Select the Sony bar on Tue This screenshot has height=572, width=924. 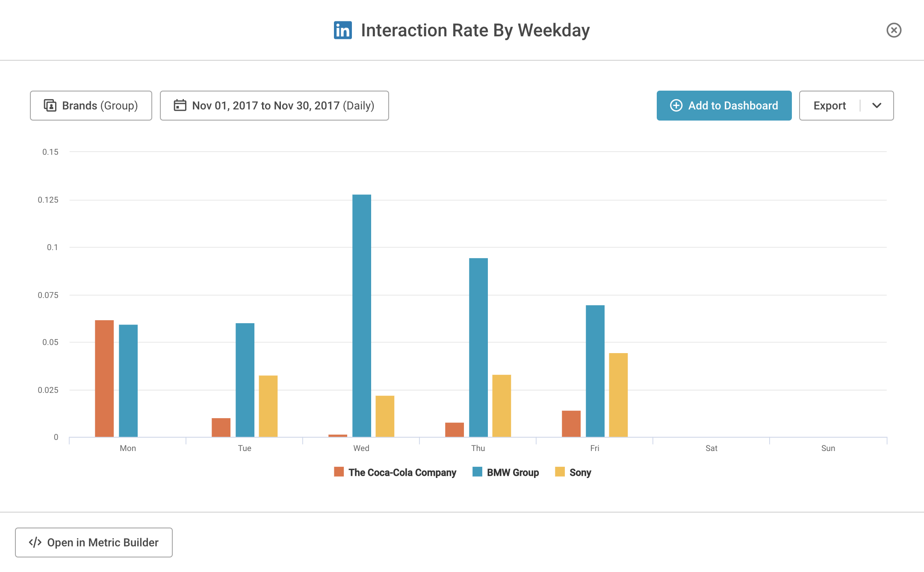click(x=268, y=406)
